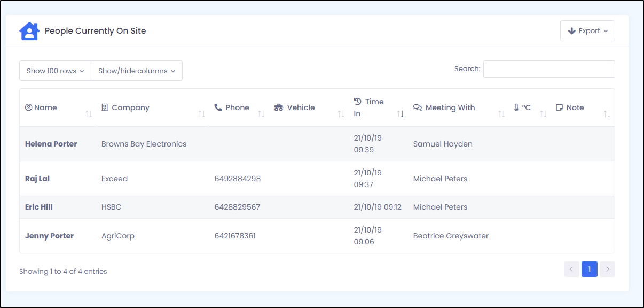Click the building icon in Company header
644x308 pixels.
pyautogui.click(x=105, y=107)
